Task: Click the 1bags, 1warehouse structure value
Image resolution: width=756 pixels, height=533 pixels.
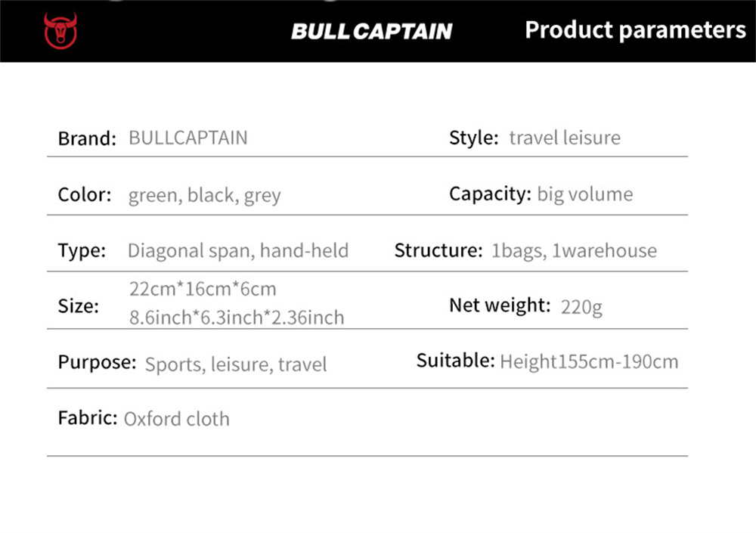Action: (574, 250)
